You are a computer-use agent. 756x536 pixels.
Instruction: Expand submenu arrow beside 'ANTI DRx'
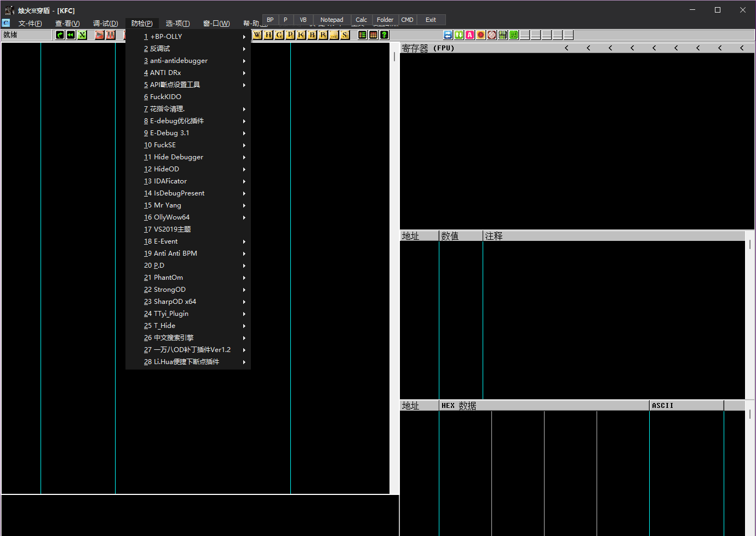tap(244, 73)
